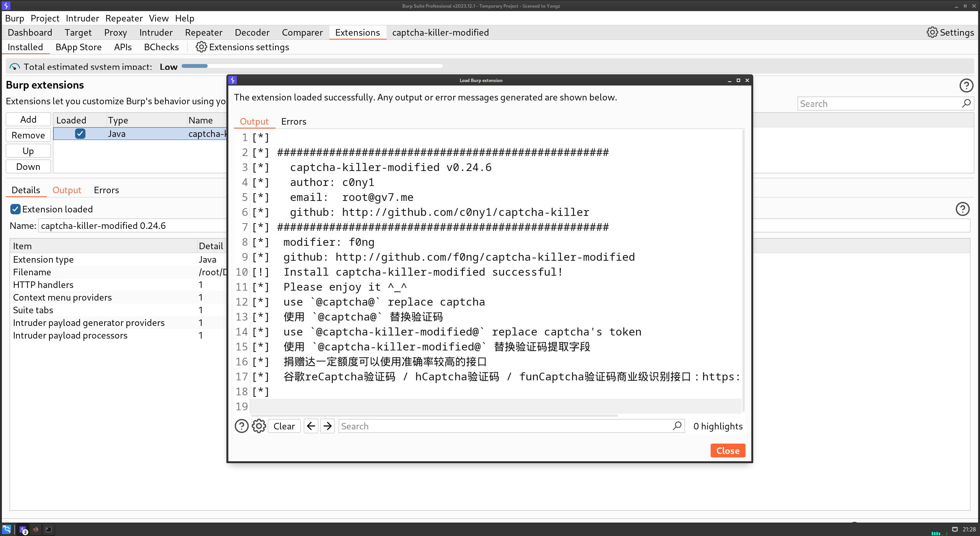Image resolution: width=980 pixels, height=536 pixels.
Task: Open terminal from the taskbar
Action: pos(49,529)
